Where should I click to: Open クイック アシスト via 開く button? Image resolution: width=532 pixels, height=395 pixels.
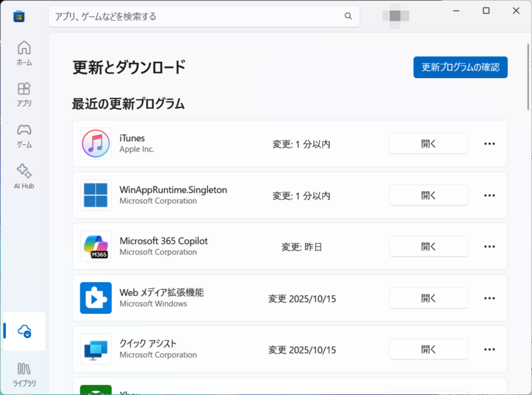click(428, 349)
